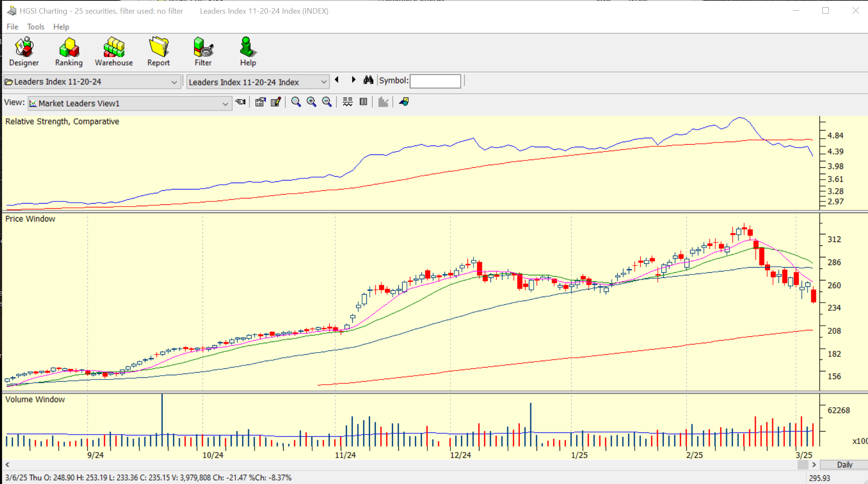Click the Volume Window label
Image resolution: width=868 pixels, height=484 pixels.
(x=35, y=399)
